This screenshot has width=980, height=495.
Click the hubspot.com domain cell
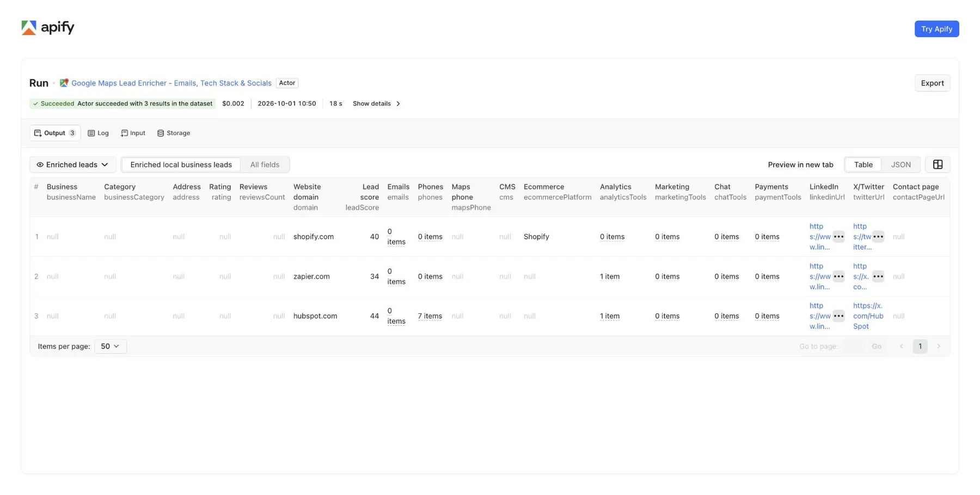coord(315,316)
